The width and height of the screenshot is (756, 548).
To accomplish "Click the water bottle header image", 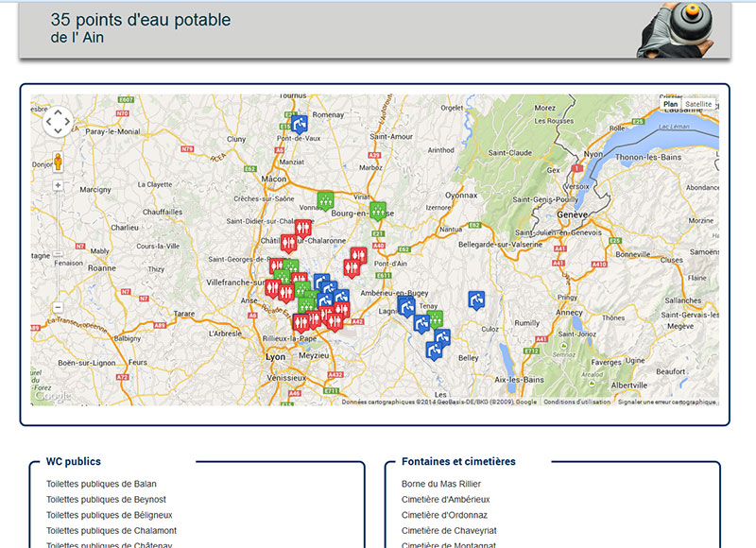I will click(675, 30).
